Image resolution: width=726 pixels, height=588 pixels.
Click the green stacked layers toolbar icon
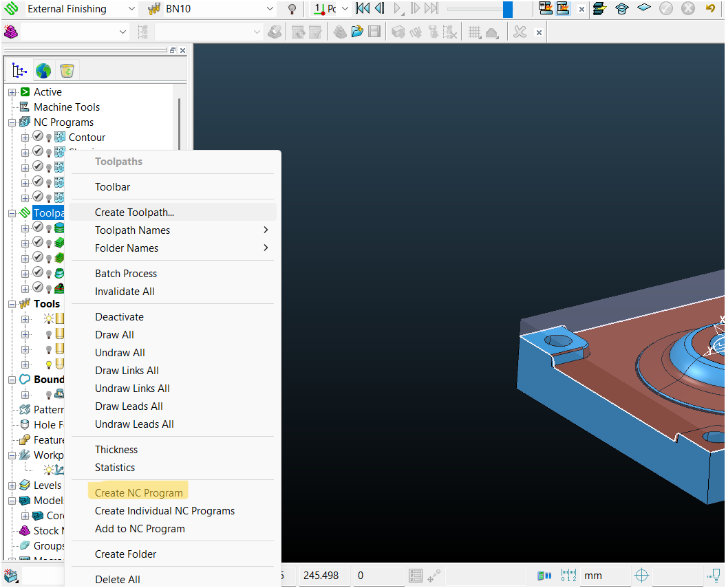coord(599,8)
